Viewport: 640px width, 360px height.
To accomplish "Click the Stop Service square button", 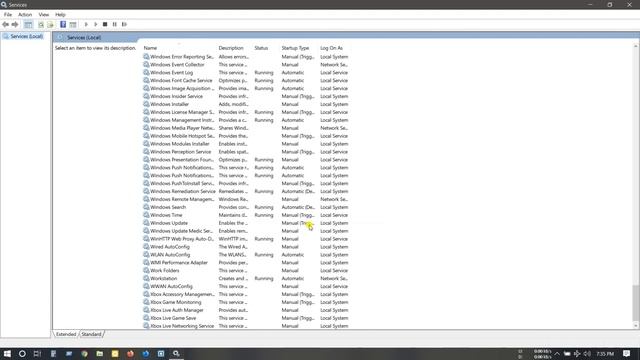I will pos(105,24).
